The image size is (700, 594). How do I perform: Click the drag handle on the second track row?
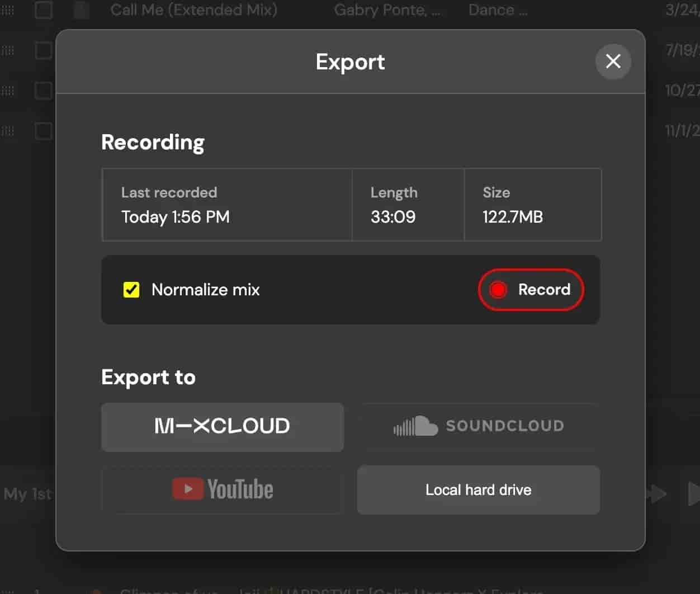[8, 50]
